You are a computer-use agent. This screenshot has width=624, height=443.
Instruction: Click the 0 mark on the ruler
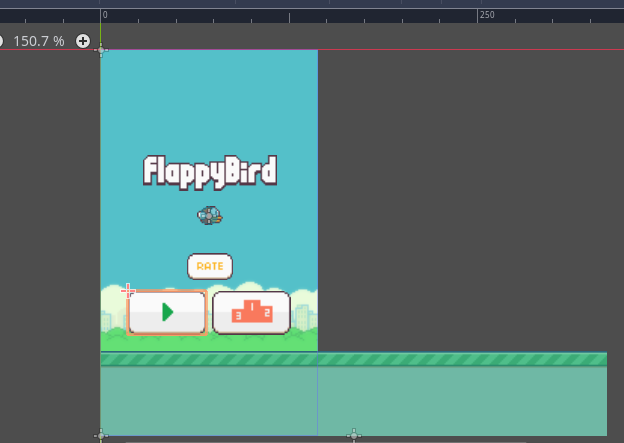point(105,15)
